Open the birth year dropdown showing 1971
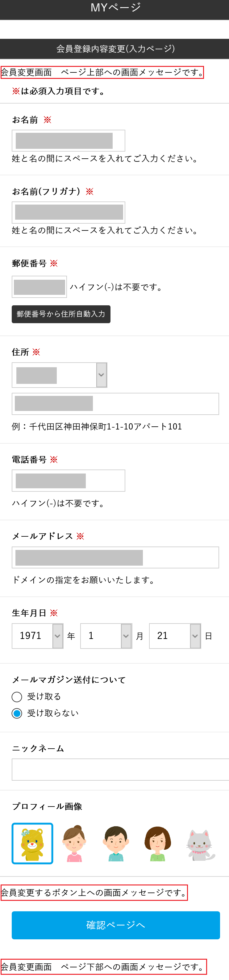This screenshot has height=980, width=229. click(x=37, y=636)
